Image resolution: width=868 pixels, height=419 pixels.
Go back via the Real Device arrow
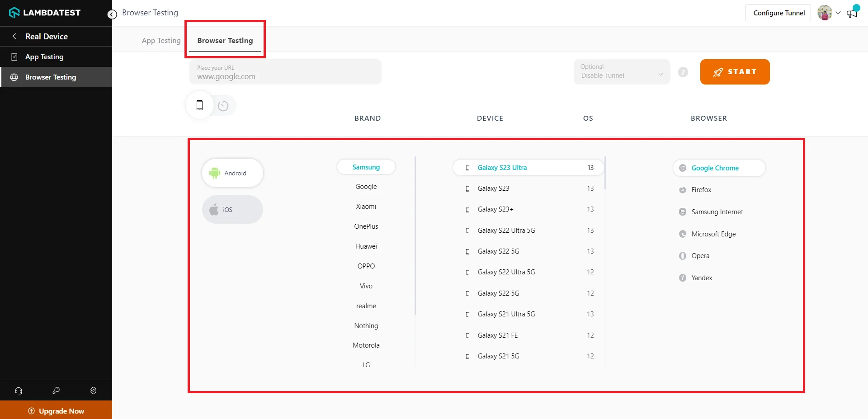[14, 36]
